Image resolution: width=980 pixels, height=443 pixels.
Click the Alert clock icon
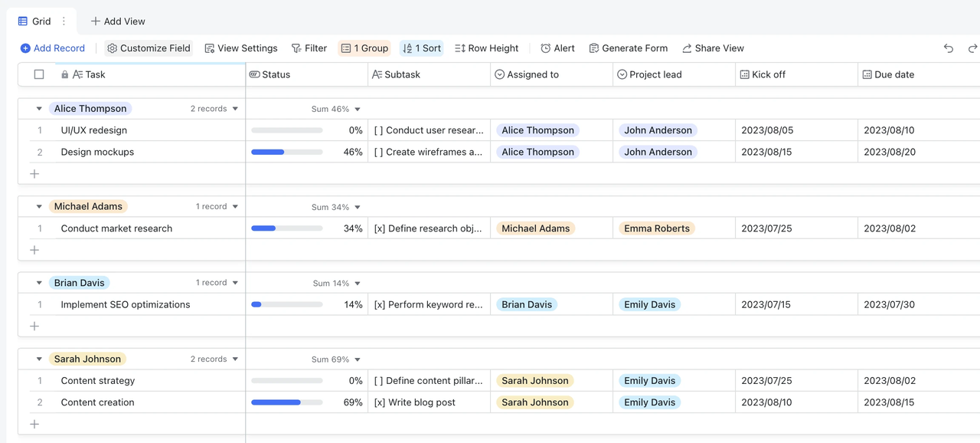click(x=546, y=48)
